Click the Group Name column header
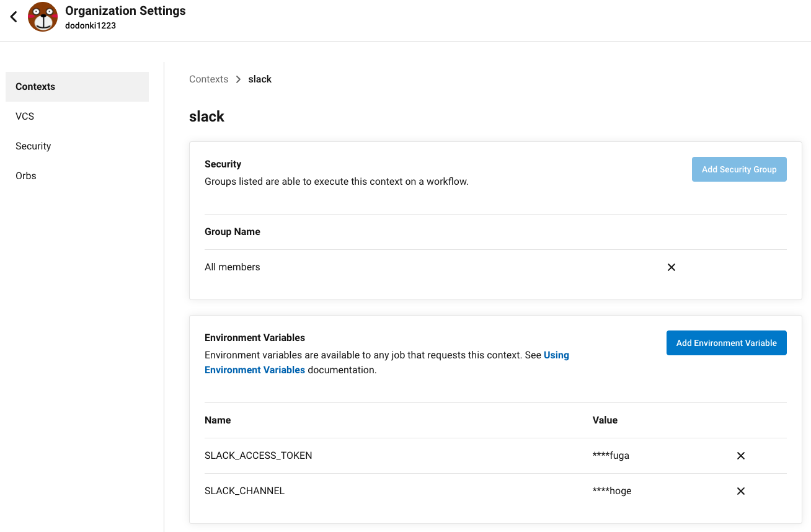 pyautogui.click(x=233, y=232)
